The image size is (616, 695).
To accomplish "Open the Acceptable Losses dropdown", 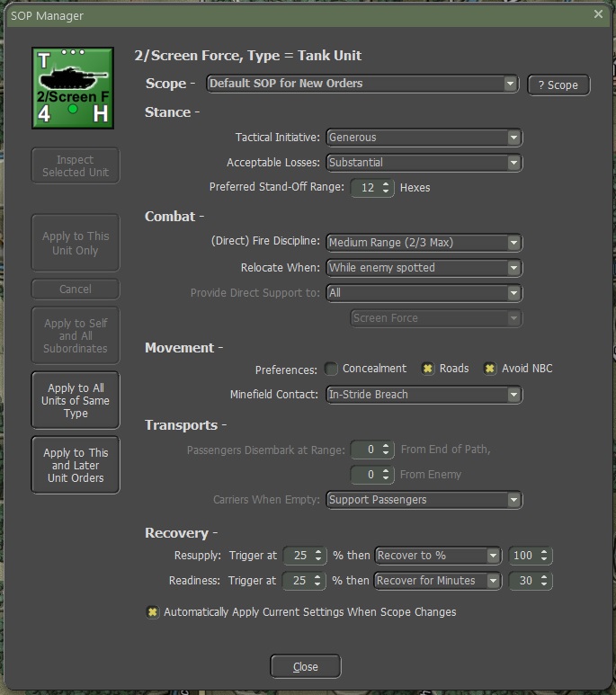I will pyautogui.click(x=424, y=163).
